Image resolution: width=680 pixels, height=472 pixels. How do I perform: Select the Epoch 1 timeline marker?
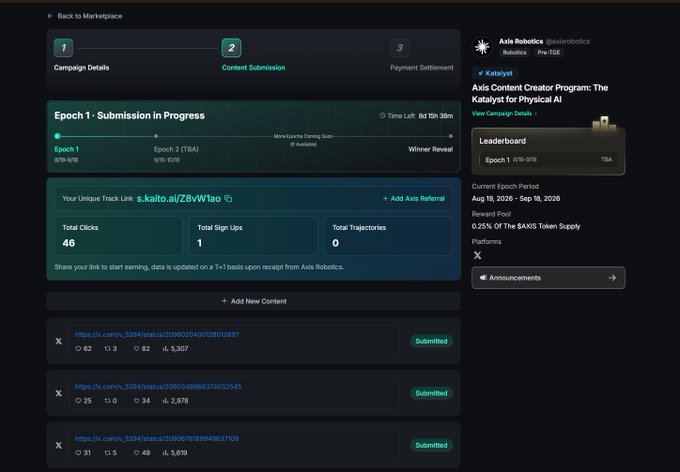tap(57, 136)
